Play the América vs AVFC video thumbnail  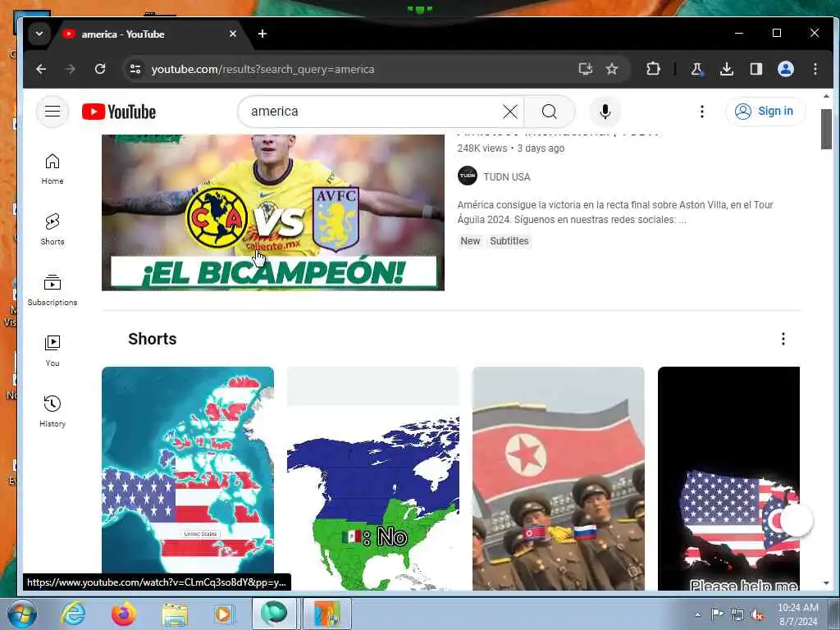[x=272, y=212]
